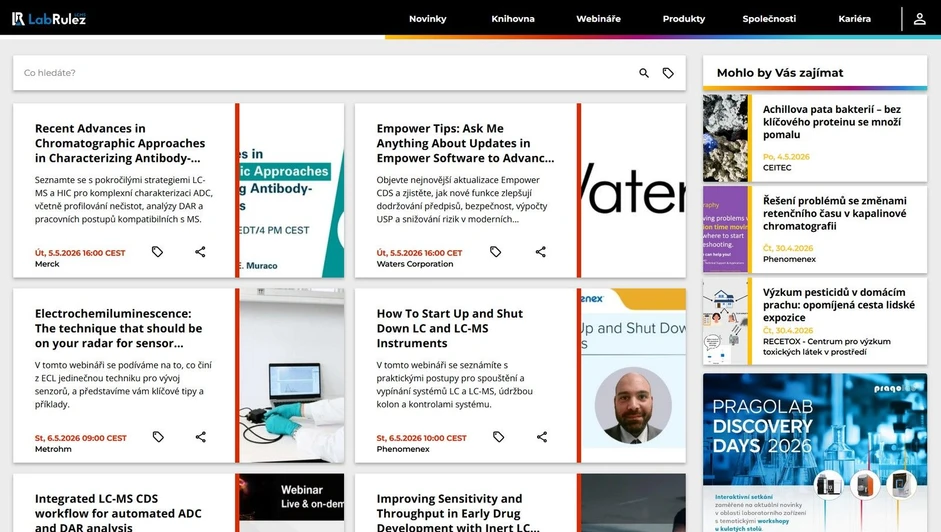941x532 pixels.
Task: Click the LabRulez logo
Action: (x=49, y=19)
